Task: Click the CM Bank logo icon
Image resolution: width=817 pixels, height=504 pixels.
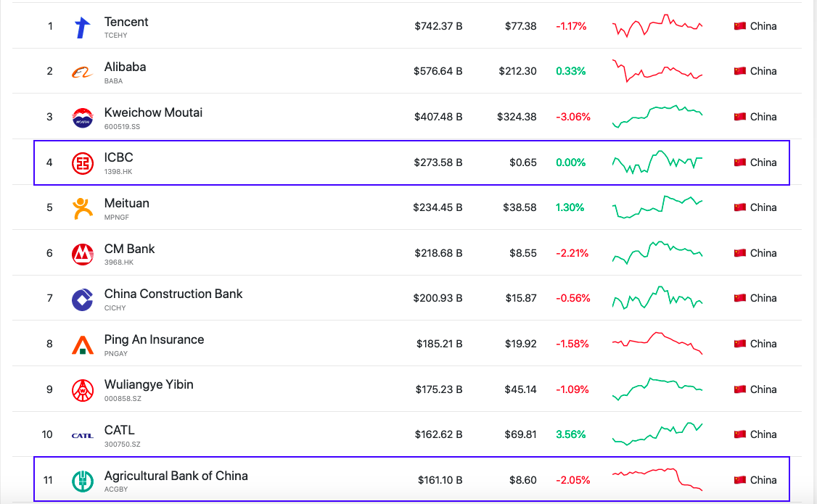Action: point(83,254)
